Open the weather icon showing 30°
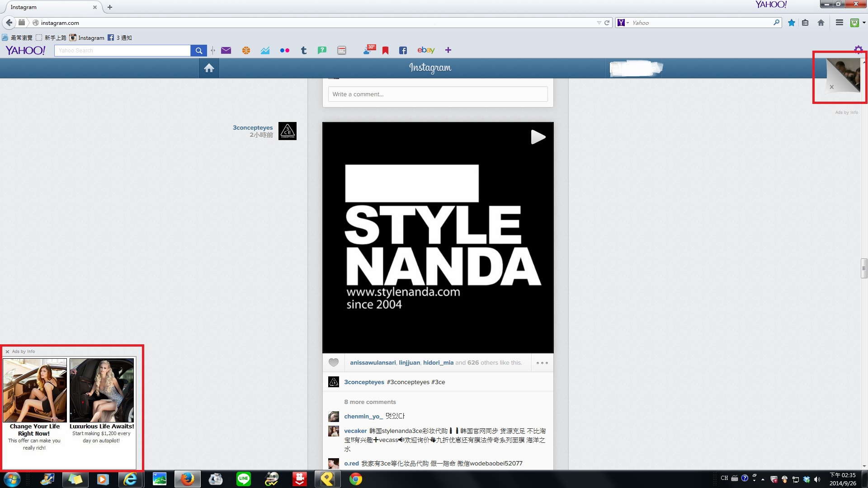The width and height of the screenshot is (868, 488). 369,50
